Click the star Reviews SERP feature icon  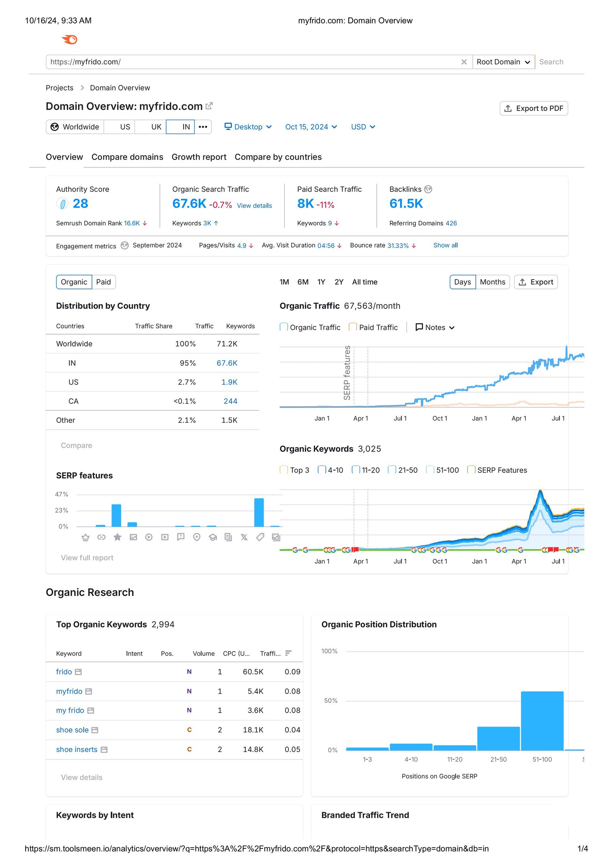point(117,537)
